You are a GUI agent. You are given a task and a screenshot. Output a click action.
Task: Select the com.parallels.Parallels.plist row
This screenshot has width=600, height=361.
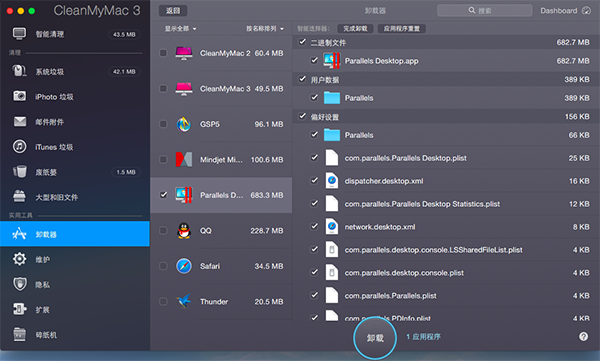click(x=446, y=296)
